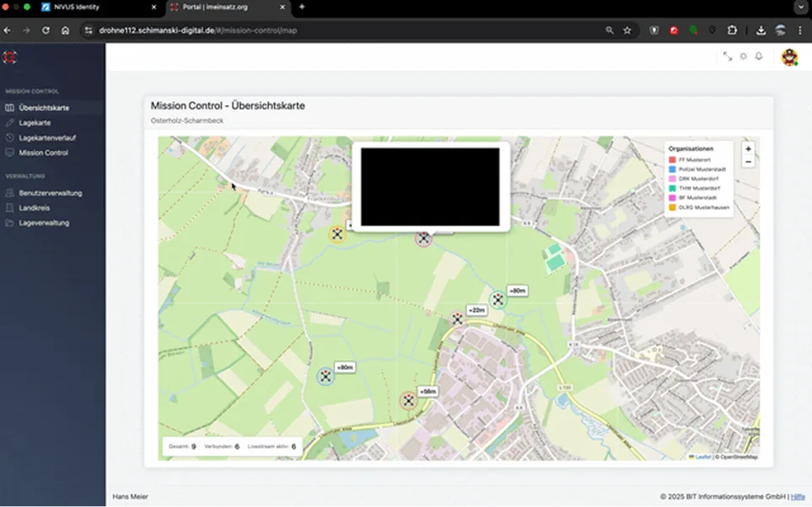Toggle fullscreen with the expand arrows icon
This screenshot has width=812, height=507.
[727, 57]
